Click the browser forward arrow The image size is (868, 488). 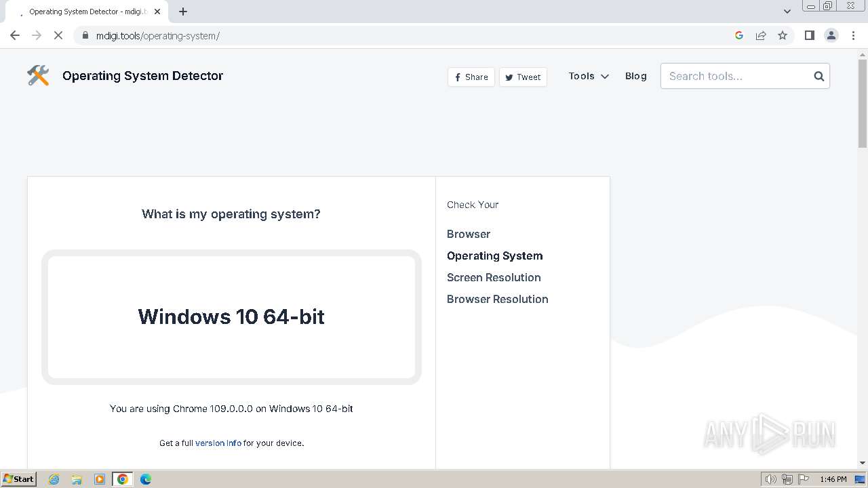click(x=37, y=35)
